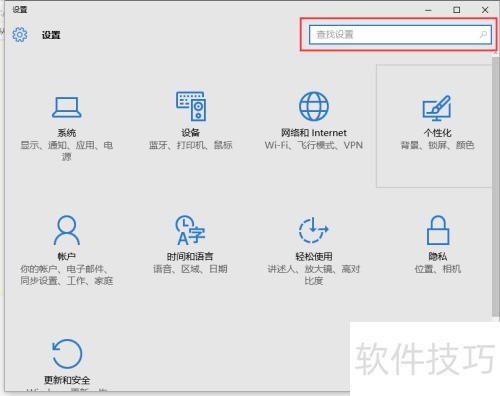The width and height of the screenshot is (500, 396).
Task: Click the description 背景、锁屏、颜色
Action: tap(437, 145)
